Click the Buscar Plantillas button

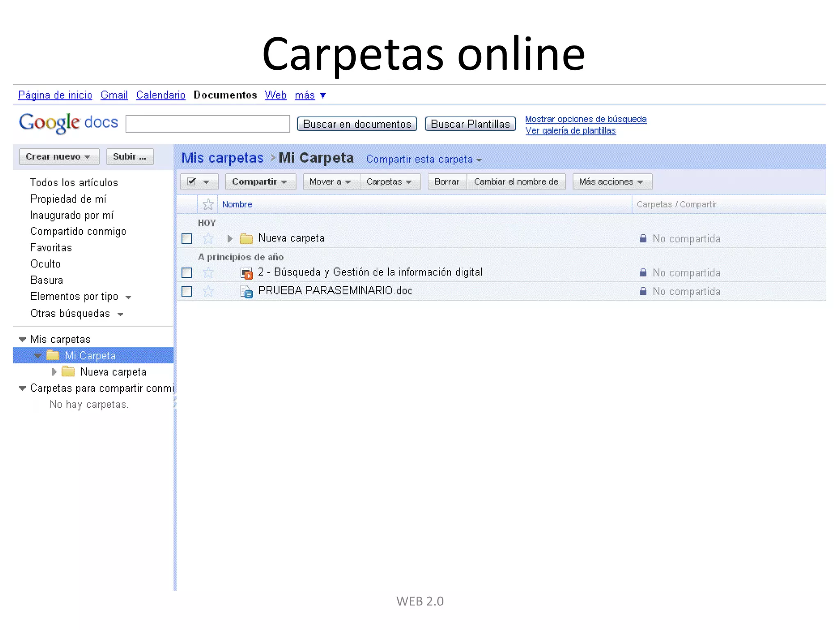coord(470,124)
